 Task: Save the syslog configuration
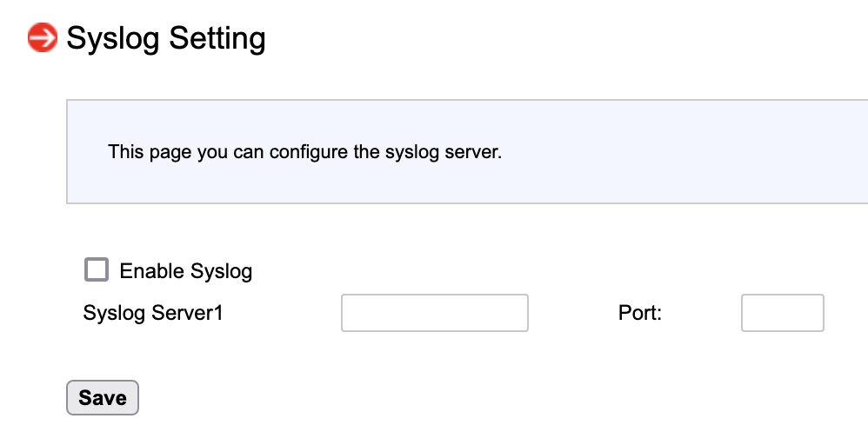103,398
